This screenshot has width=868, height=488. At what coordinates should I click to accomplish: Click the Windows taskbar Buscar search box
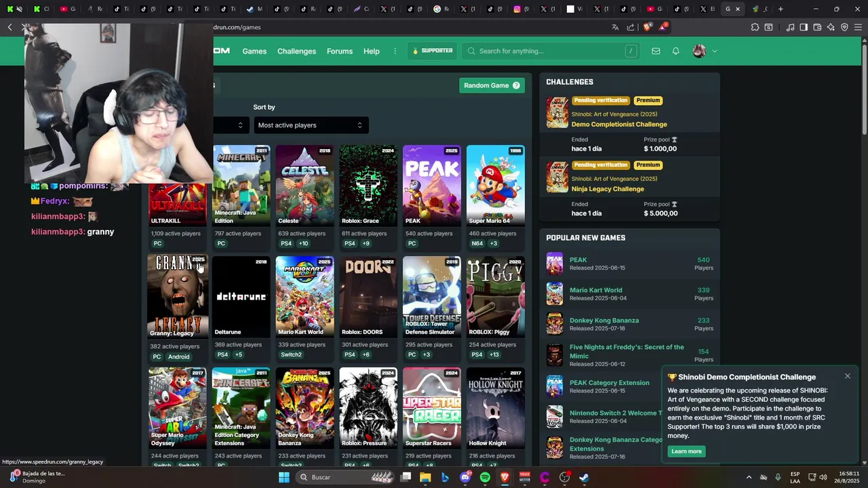[x=346, y=477]
